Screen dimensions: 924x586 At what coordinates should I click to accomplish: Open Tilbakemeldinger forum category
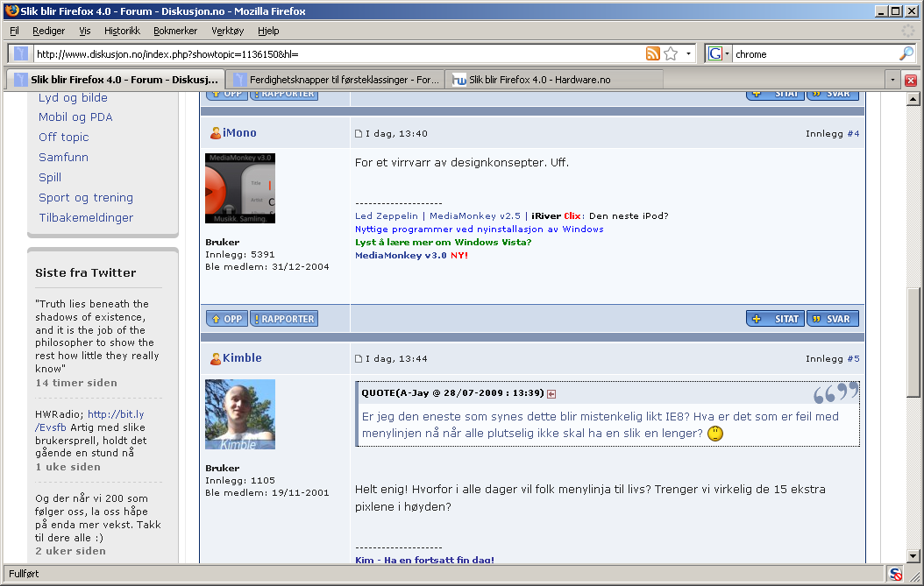86,218
